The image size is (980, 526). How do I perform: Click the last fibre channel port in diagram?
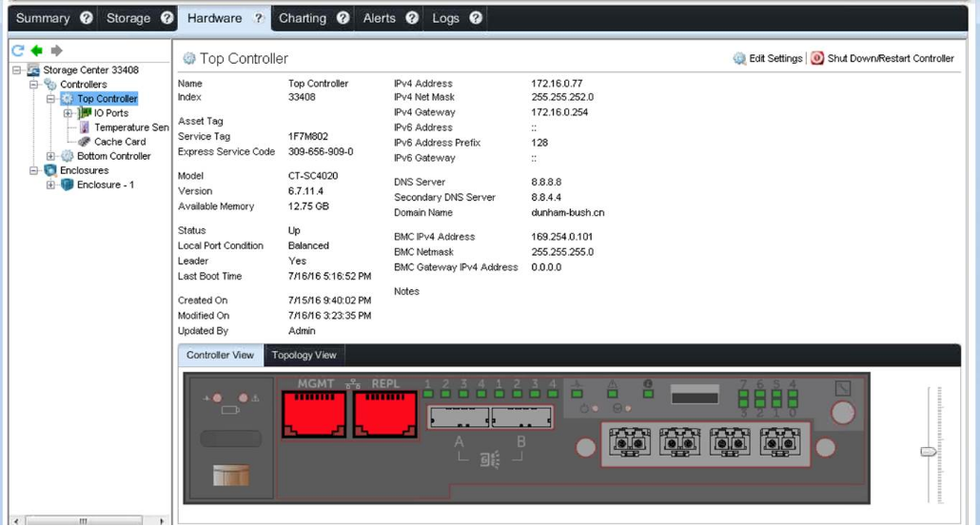780,443
